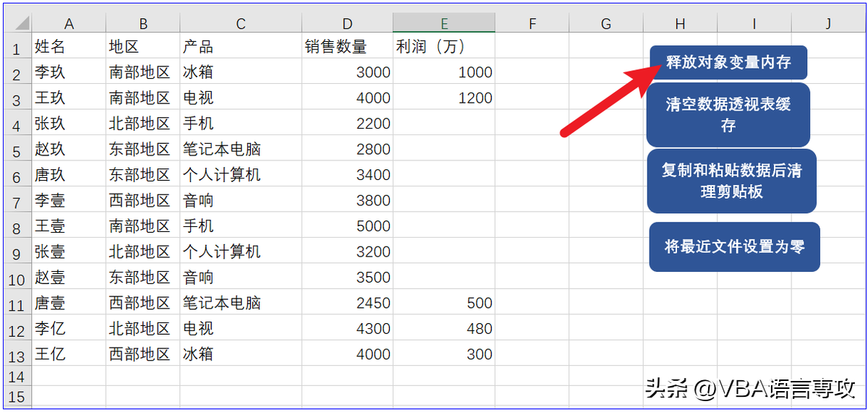Select 音响 cell in 李壹 row
This screenshot has width=868, height=412.
point(241,200)
